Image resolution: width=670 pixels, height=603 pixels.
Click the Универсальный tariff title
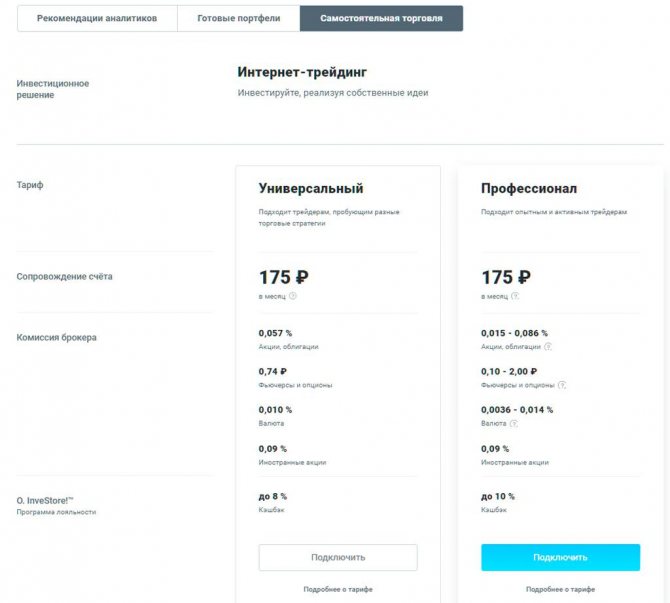click(x=310, y=188)
